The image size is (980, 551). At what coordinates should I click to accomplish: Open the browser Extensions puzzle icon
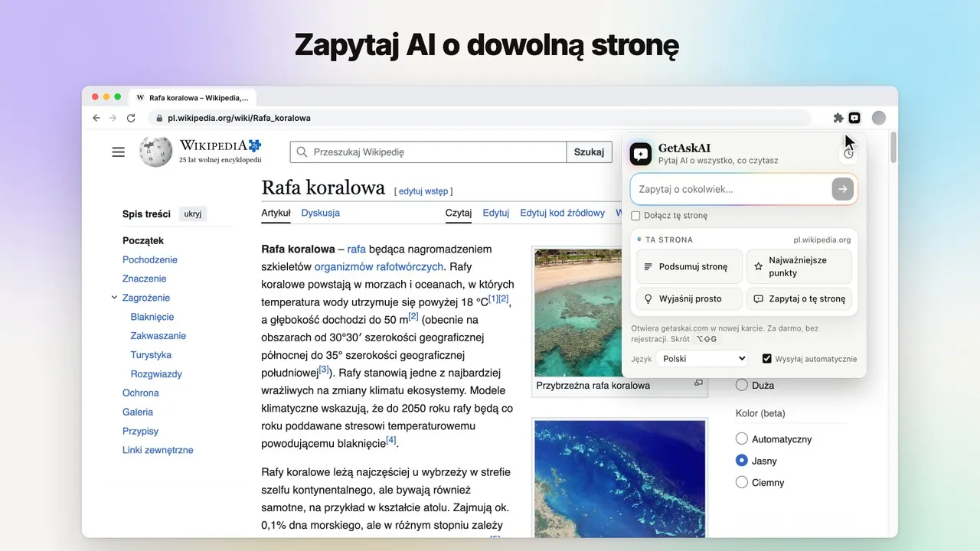[838, 118]
